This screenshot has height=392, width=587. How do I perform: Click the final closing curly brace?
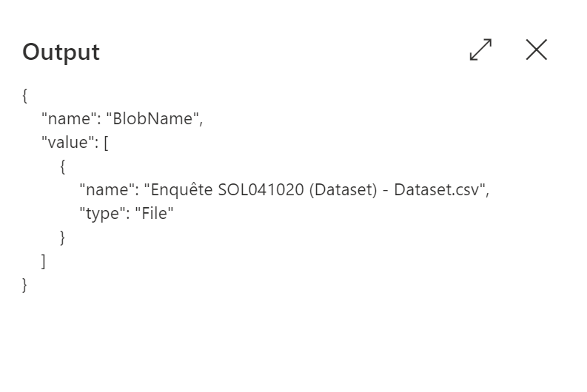[x=25, y=284]
